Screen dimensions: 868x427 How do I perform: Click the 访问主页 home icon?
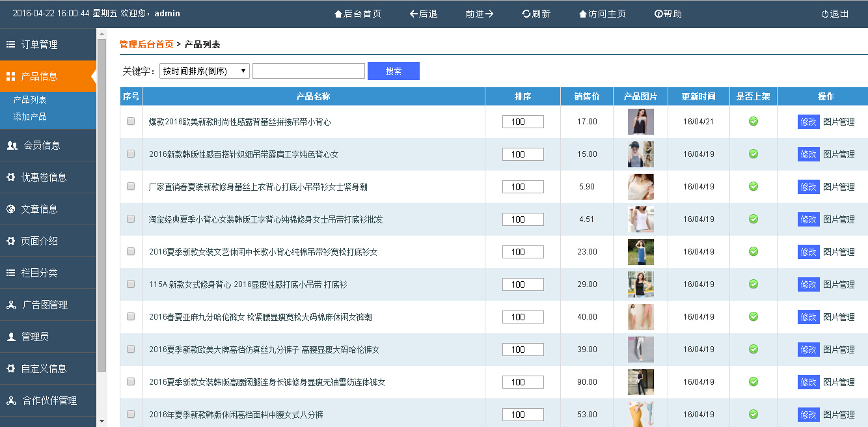click(x=582, y=14)
